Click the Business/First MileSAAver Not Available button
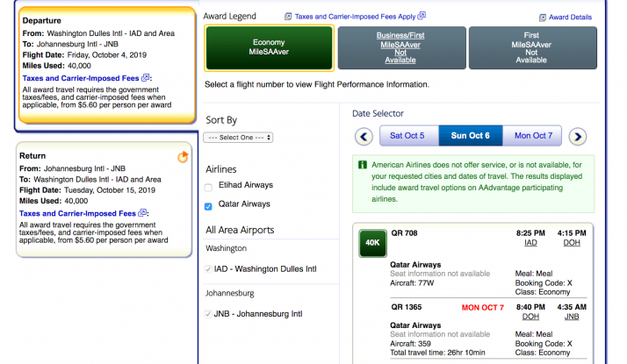This screenshot has width=627, height=364. [400, 47]
